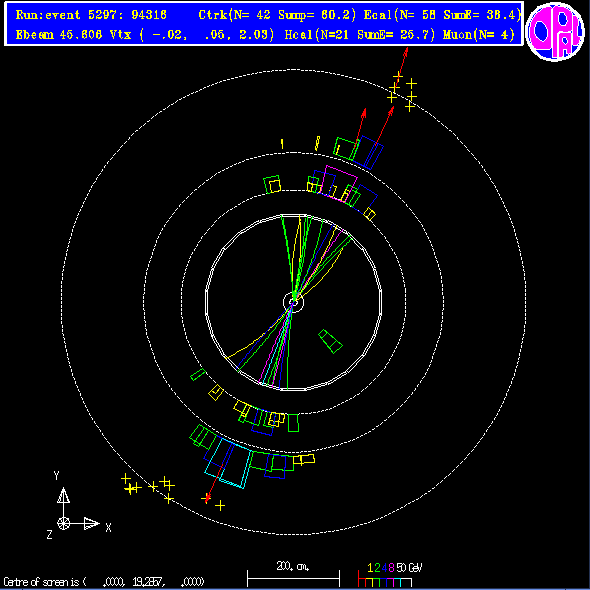590x590 pixels.
Task: Click the yellow 1 GeV legend number
Action: [371, 567]
